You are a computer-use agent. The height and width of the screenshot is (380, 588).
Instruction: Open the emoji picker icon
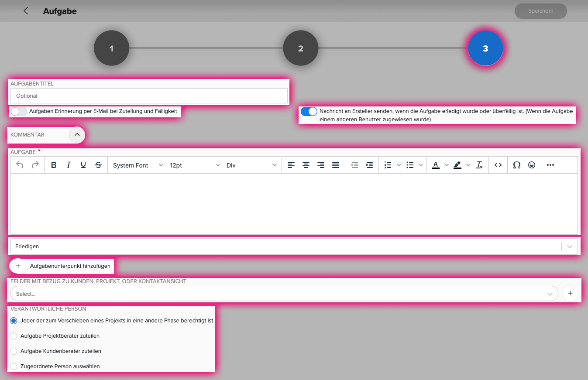click(x=532, y=165)
